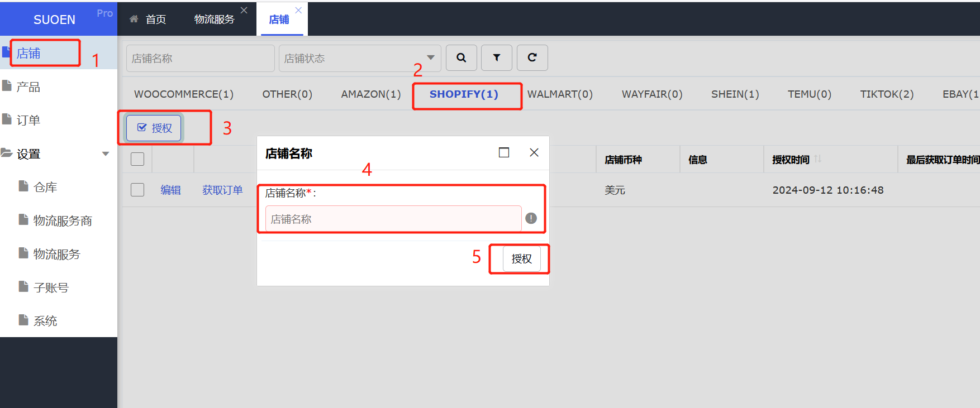Screen dimensions: 980x408
Task: Open the 店铺状态 dropdown
Action: point(360,58)
